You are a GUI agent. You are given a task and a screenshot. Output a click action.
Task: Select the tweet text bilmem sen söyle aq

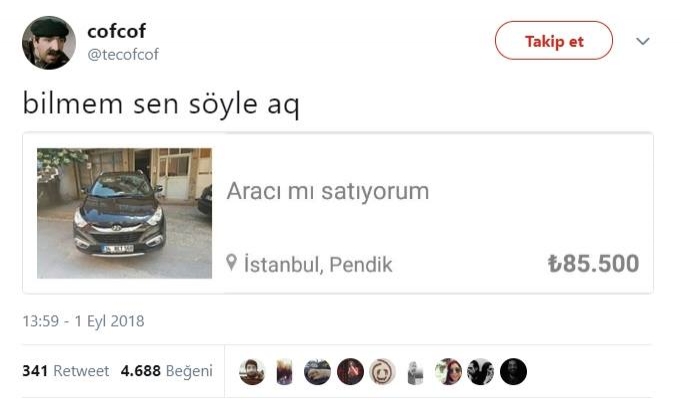pyautogui.click(x=161, y=104)
